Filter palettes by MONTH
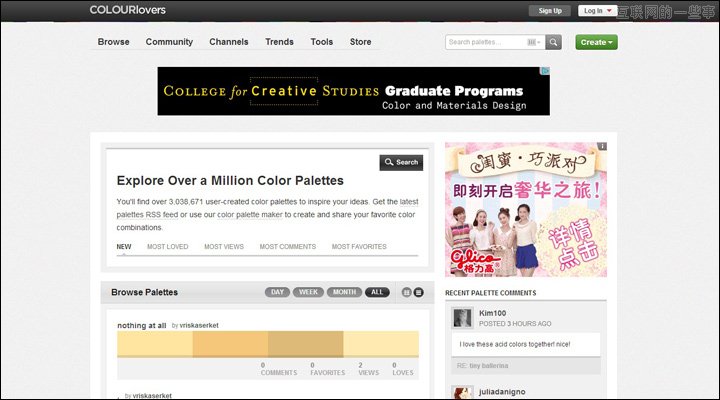720x400 pixels. 344,292
